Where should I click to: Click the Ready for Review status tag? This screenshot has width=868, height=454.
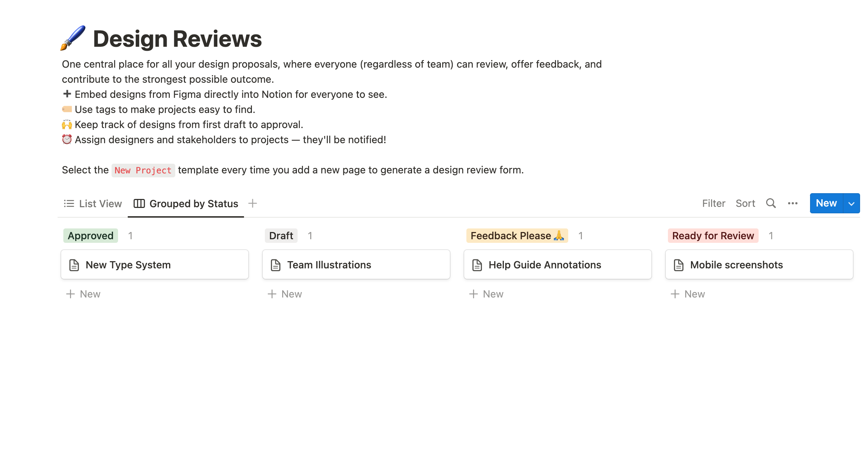(713, 236)
